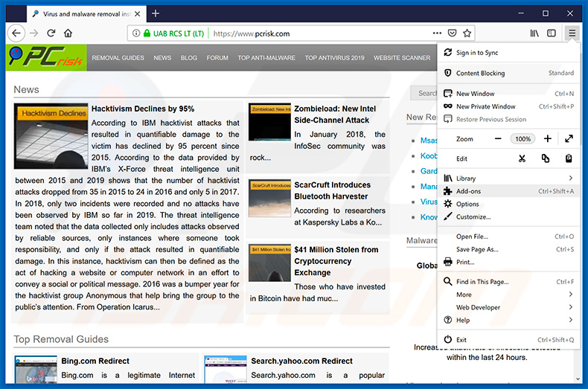The width and height of the screenshot is (588, 389).
Task: Reset zoom by clicking 100%
Action: [x=523, y=139]
